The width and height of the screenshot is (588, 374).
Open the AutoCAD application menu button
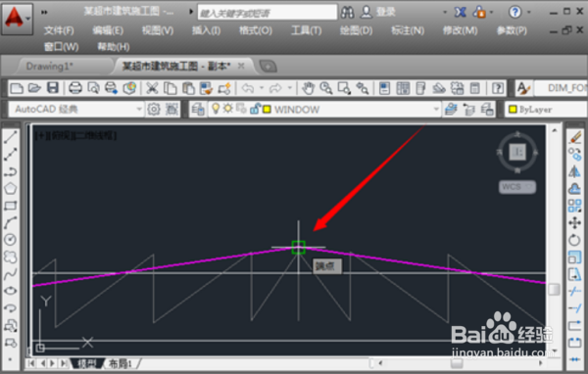click(x=17, y=19)
